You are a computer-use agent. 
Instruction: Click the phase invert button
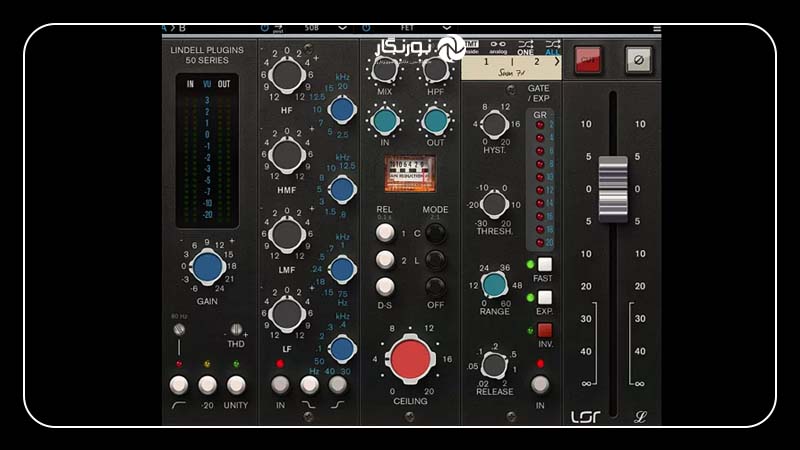[638, 60]
